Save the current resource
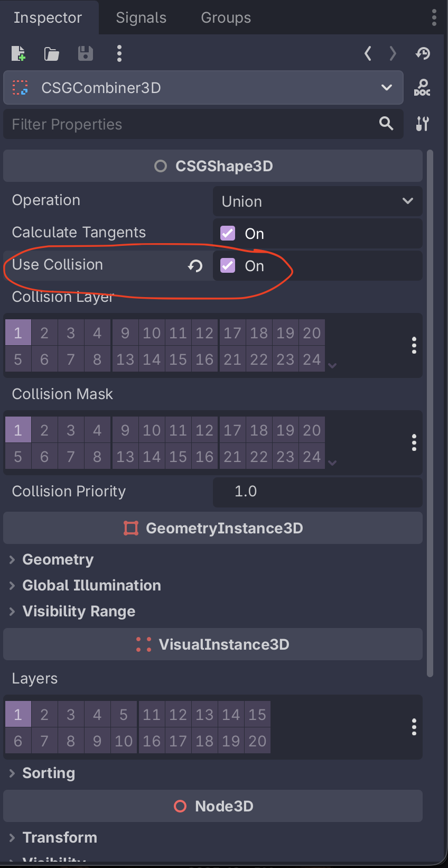Screen dimensions: 448x868 pyautogui.click(x=85, y=53)
